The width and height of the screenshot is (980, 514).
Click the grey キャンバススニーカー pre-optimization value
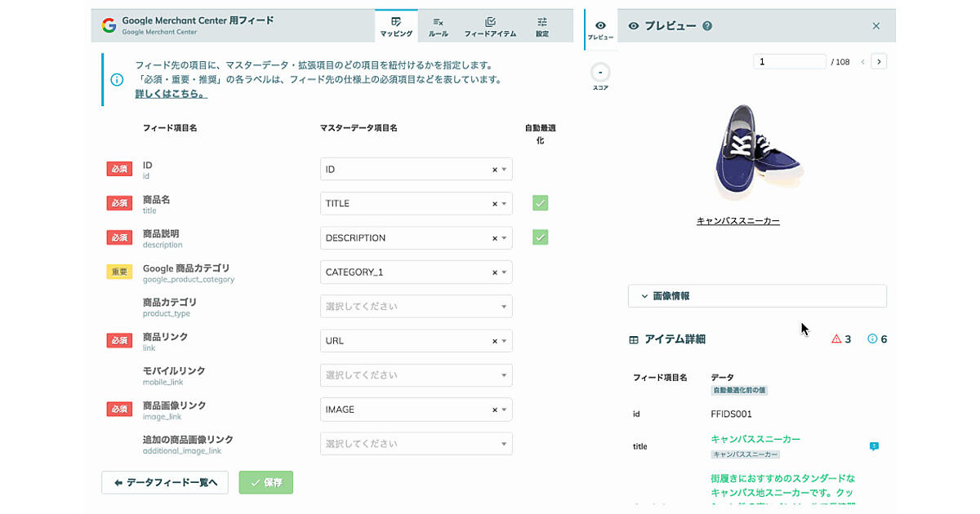pos(746,454)
